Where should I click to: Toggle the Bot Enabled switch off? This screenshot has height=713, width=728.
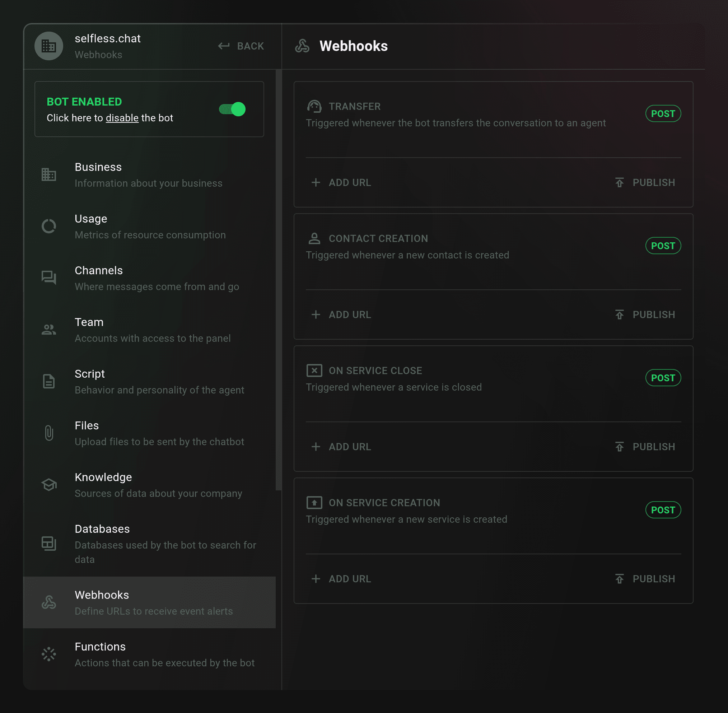click(x=232, y=109)
